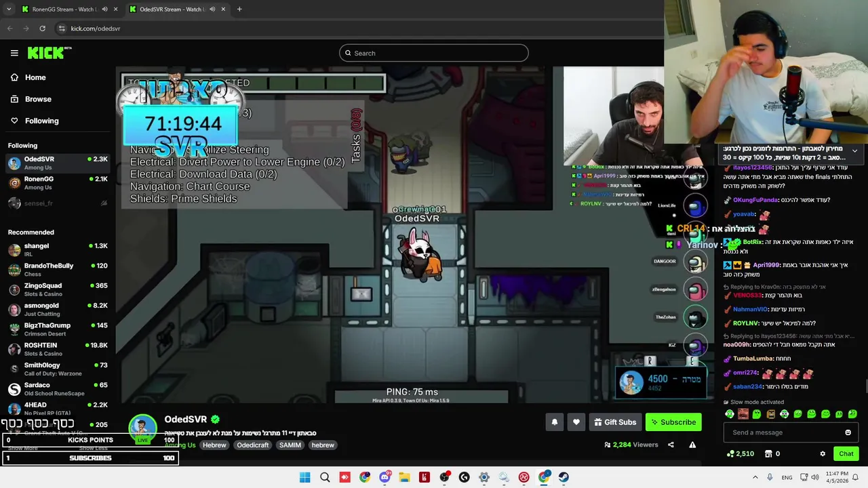Image resolution: width=868 pixels, height=488 pixels.
Task: Show hidden system tray icons
Action: [755, 477]
